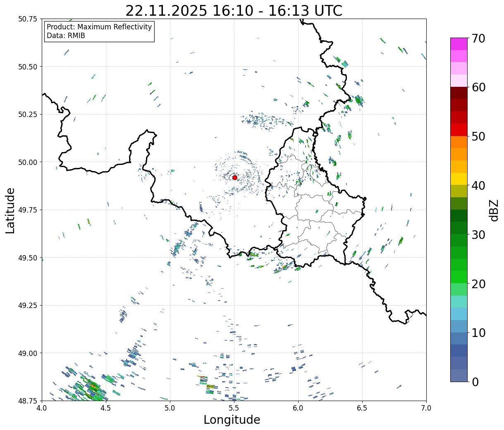Click the longitude tick label 4.5
The image size is (504, 430).
pos(106,408)
